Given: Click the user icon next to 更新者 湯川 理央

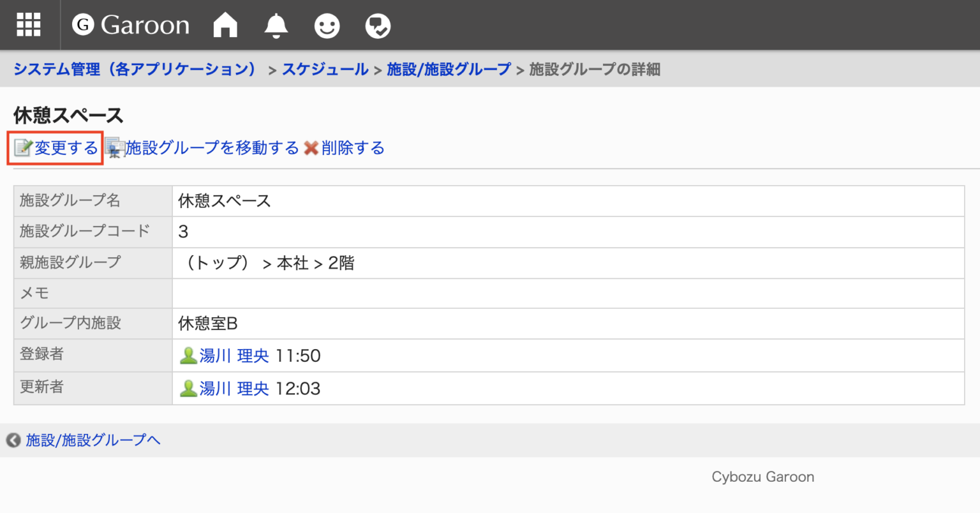Looking at the screenshot, I should pyautogui.click(x=188, y=388).
